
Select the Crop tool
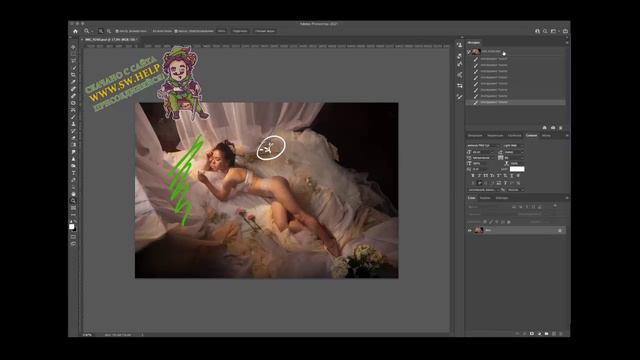pos(73,75)
